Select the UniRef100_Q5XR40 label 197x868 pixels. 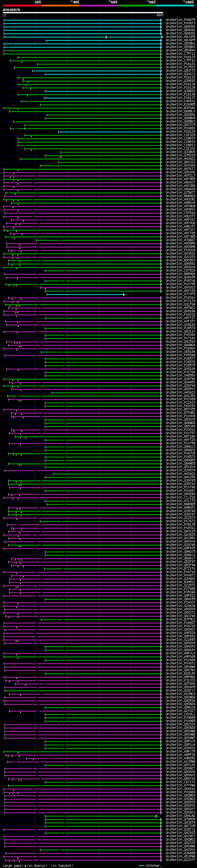coord(180,50)
